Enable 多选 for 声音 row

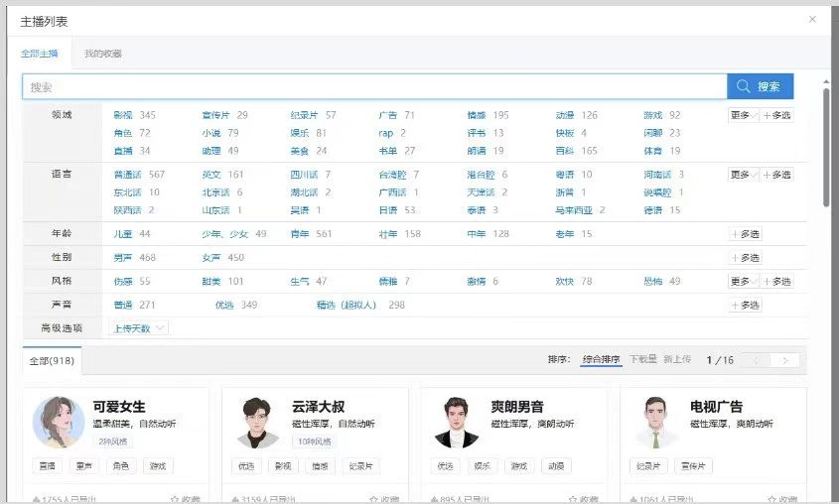(746, 305)
